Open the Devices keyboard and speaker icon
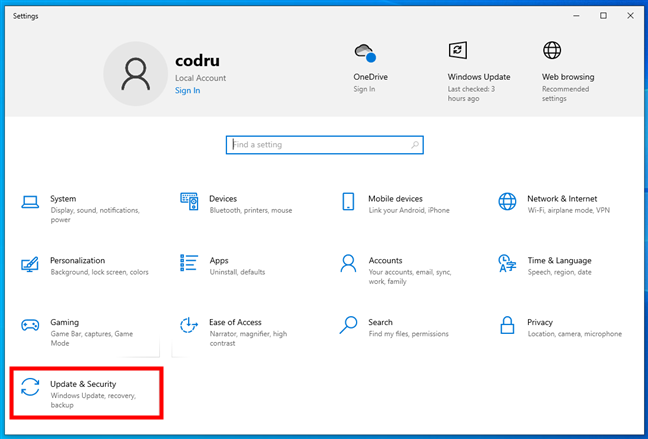This screenshot has width=648, height=439. click(189, 201)
